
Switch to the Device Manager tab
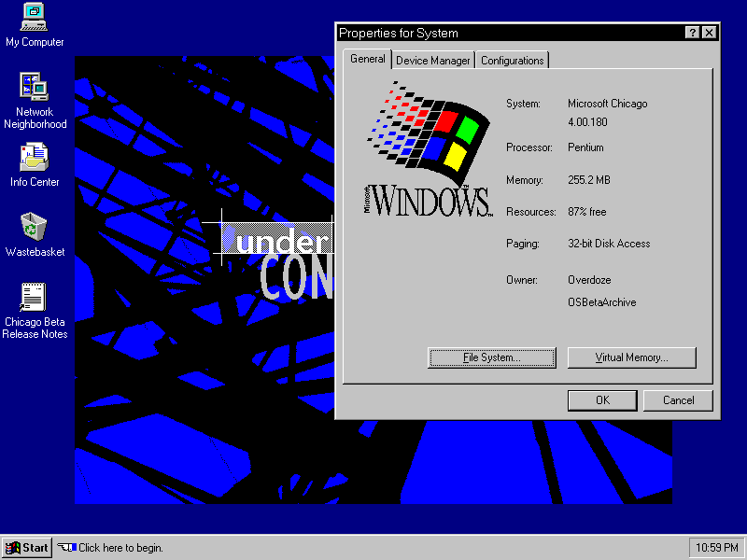[x=432, y=61]
